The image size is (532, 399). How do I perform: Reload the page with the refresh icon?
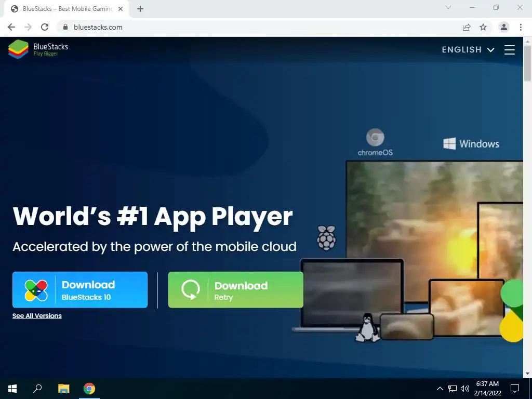(x=45, y=27)
